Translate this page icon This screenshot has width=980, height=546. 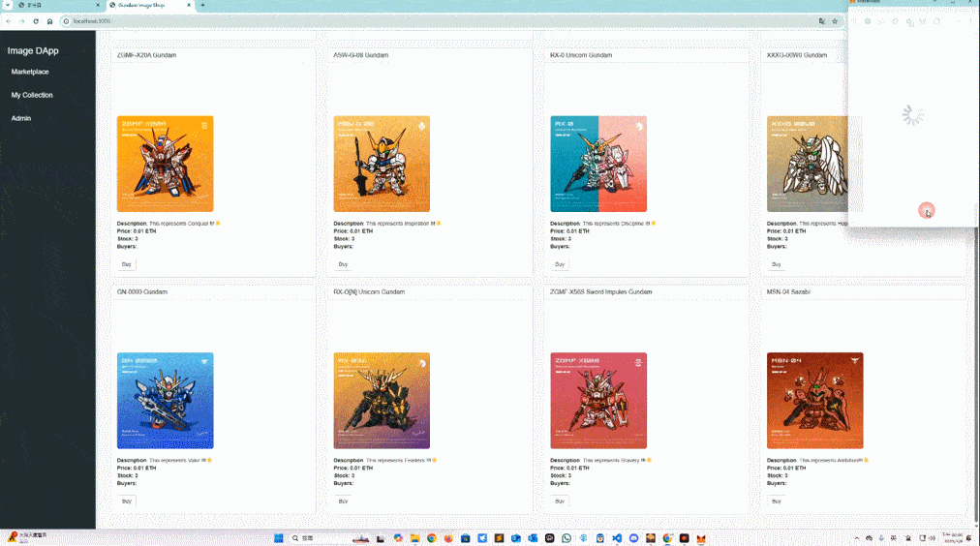pos(821,21)
